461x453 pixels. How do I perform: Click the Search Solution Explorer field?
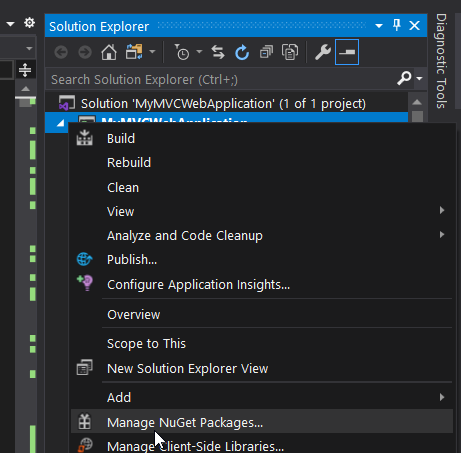click(220, 79)
